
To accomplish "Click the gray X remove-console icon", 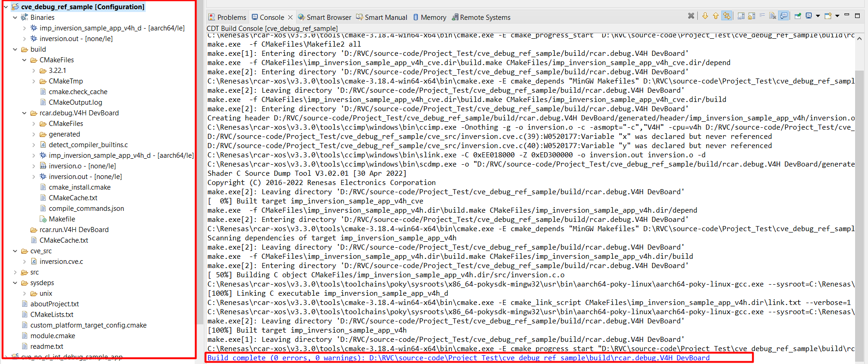I will (691, 16).
